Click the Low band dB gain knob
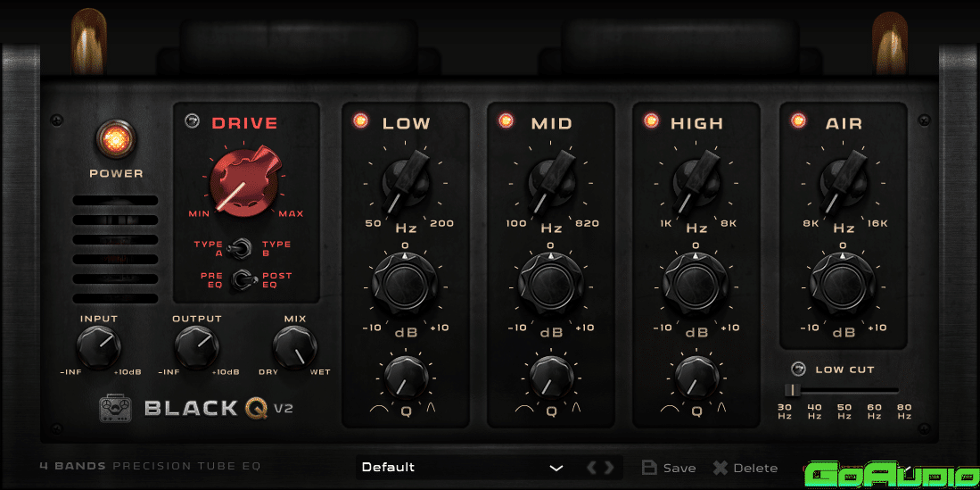The image size is (980, 490). coord(406,286)
